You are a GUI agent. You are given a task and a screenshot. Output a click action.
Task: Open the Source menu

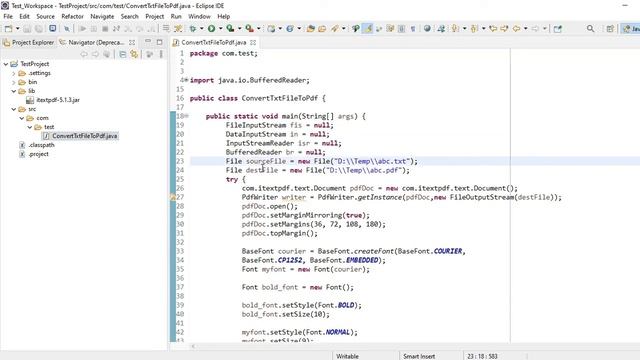point(45,16)
